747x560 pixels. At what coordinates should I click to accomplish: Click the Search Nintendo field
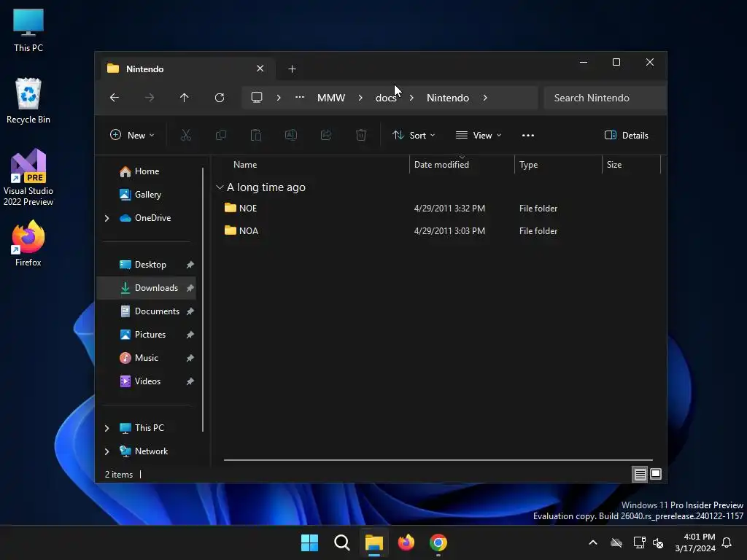pyautogui.click(x=605, y=98)
